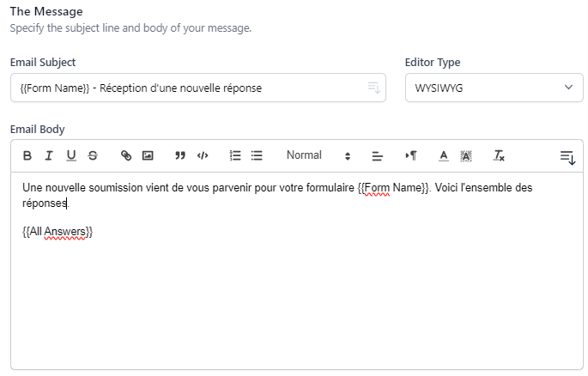Open merge tags menu in editor toolbar

coord(567,156)
